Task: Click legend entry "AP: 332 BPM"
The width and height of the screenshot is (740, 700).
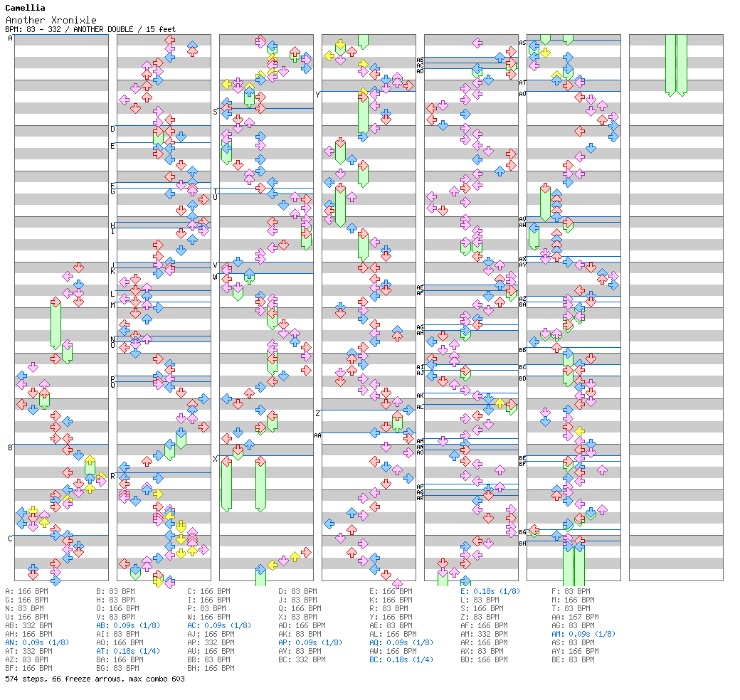Action: tap(211, 642)
